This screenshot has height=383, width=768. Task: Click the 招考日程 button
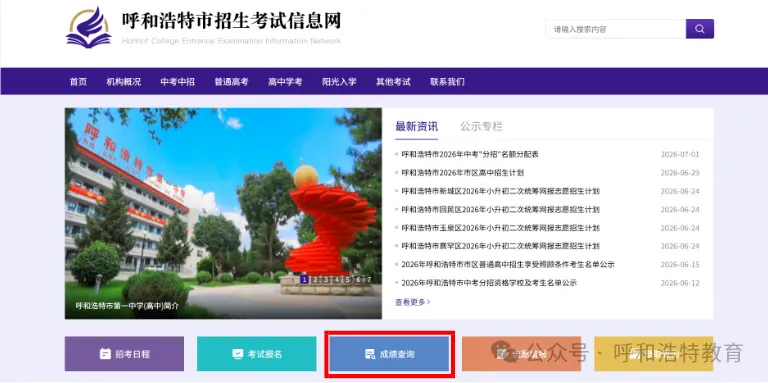124,354
